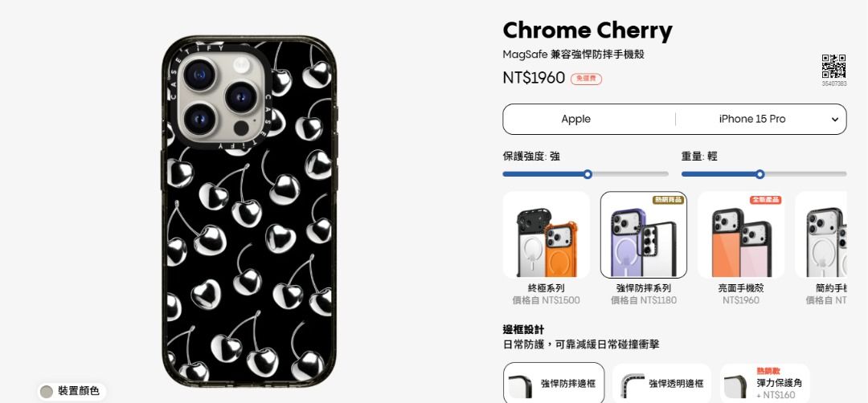
Task: Select 彈力保護角 frame option
Action: tap(765, 383)
